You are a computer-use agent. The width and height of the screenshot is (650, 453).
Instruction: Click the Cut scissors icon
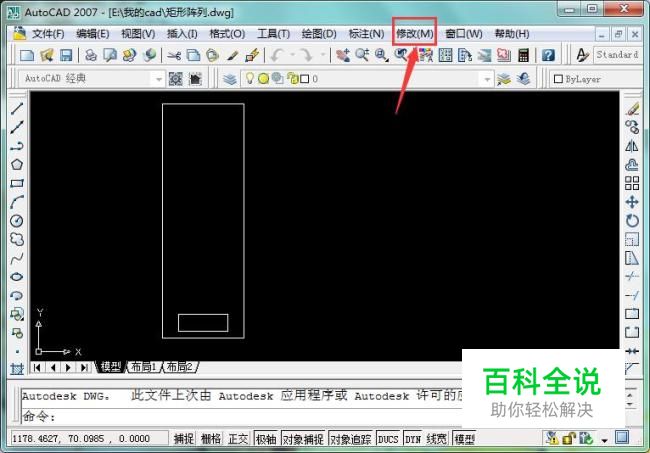(x=174, y=55)
